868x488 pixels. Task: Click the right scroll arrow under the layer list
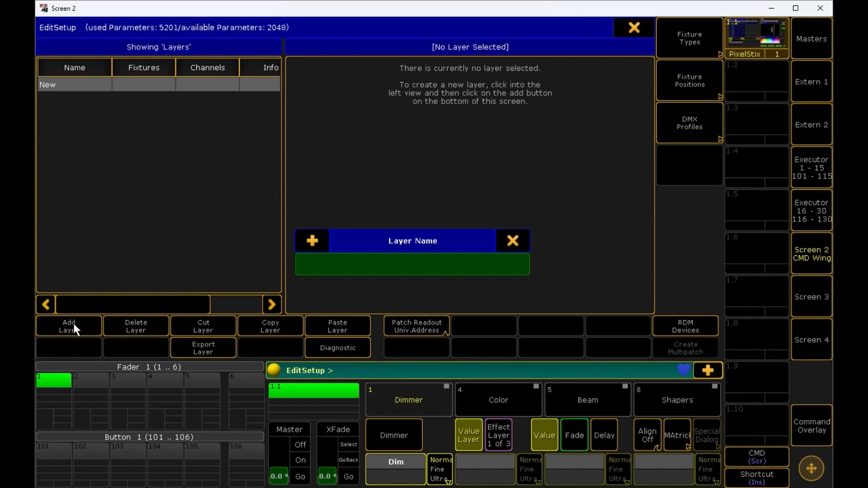(x=272, y=304)
